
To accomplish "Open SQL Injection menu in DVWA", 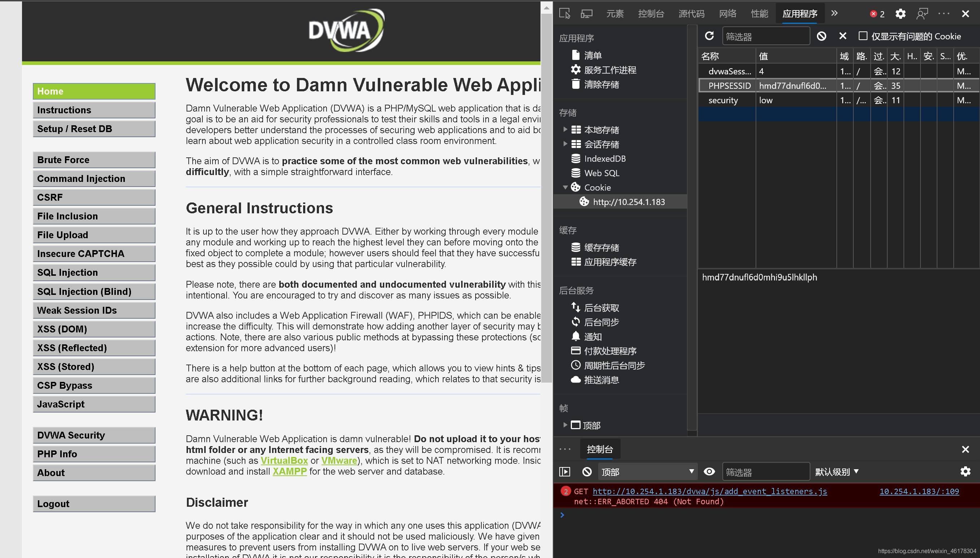I will (x=94, y=273).
